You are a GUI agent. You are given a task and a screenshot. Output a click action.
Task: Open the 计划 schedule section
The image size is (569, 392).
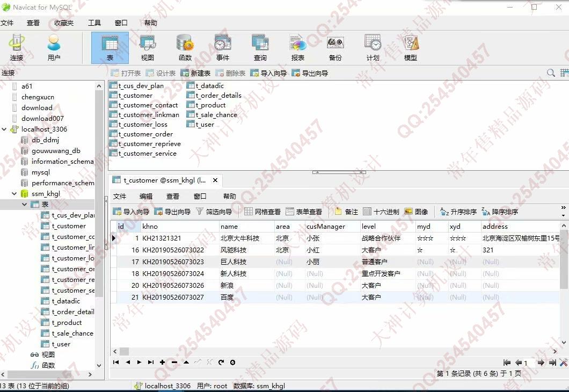click(373, 48)
